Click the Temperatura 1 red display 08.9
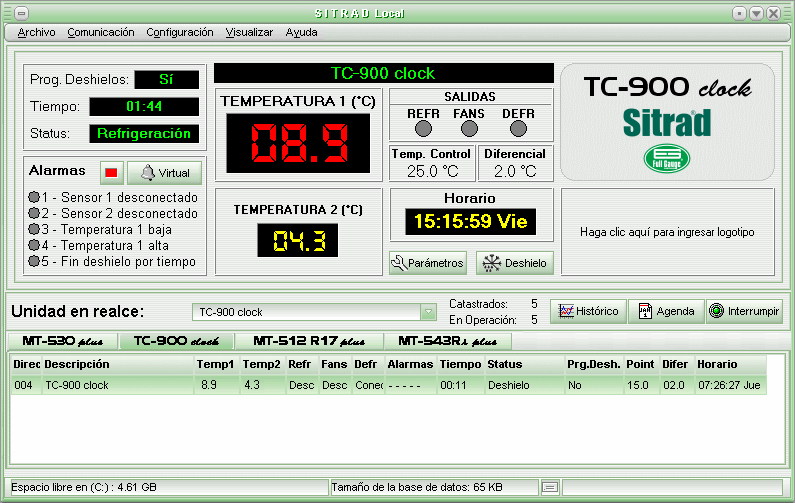The image size is (795, 503). coord(299,143)
